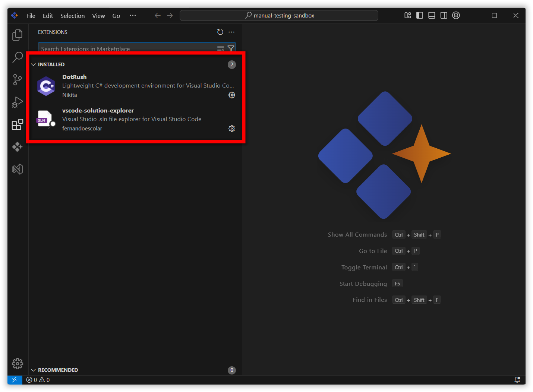The image size is (533, 392).
Task: Click the fernandoescolar publisher name
Action: coord(82,129)
